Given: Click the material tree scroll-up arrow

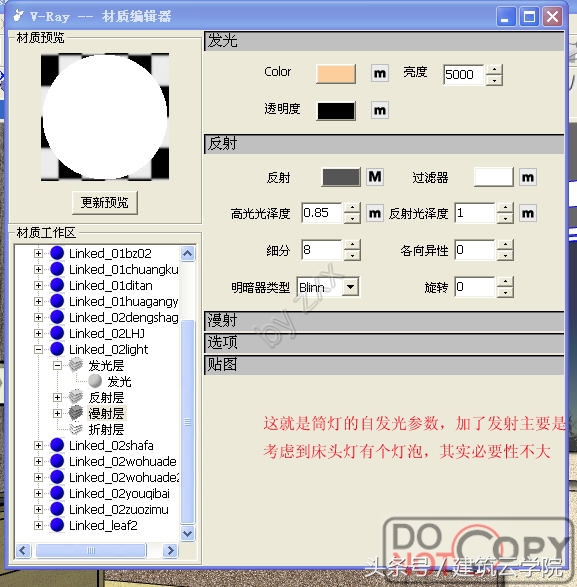Looking at the screenshot, I should 188,253.
